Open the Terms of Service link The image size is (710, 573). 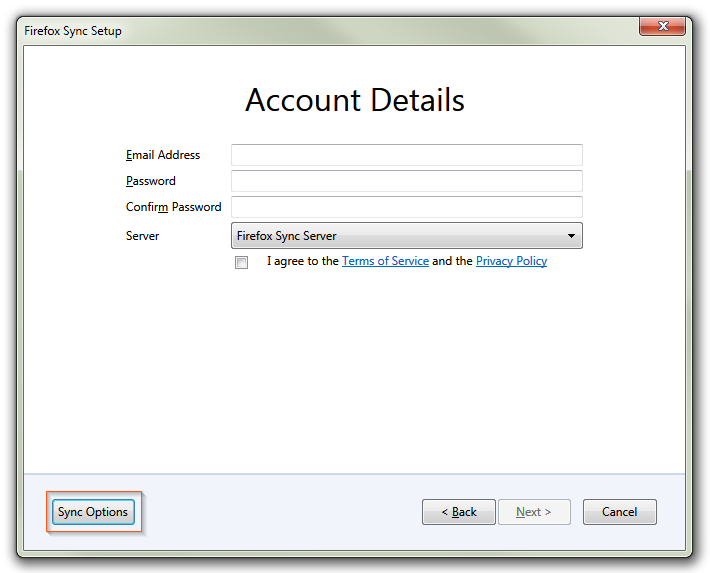pos(385,261)
